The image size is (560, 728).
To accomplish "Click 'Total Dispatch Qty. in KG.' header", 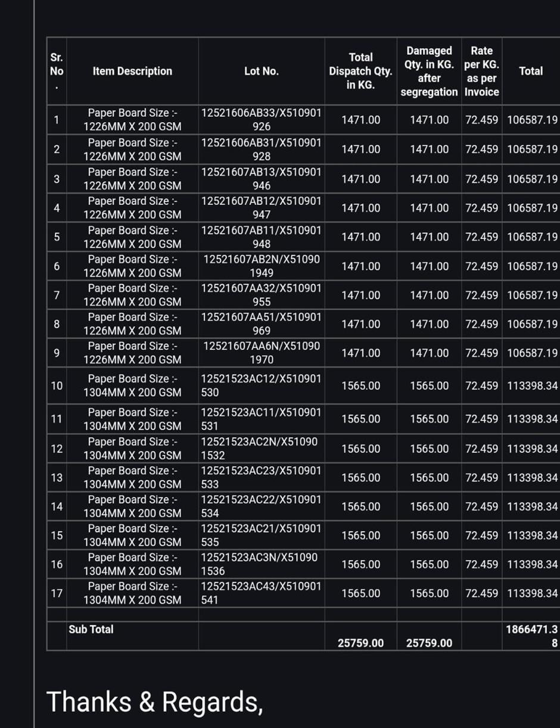I will point(360,71).
